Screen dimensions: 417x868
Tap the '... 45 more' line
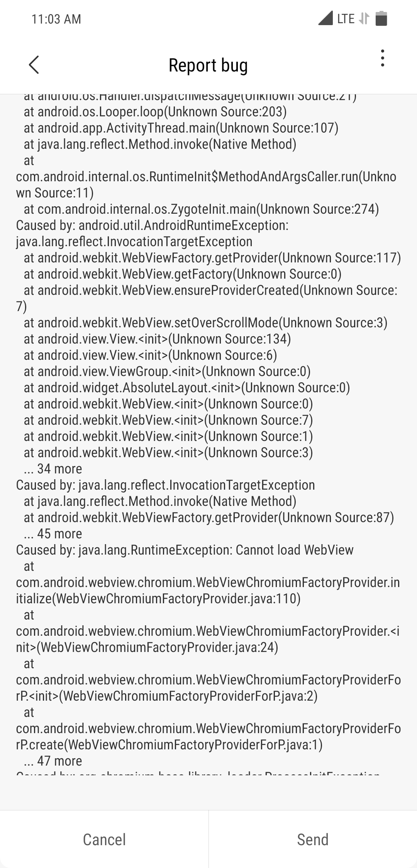(x=53, y=534)
